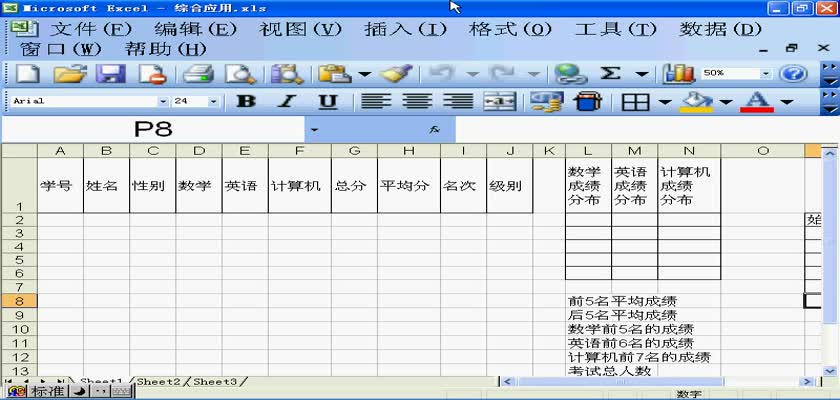Click the Merge and Center icon

coord(499,102)
